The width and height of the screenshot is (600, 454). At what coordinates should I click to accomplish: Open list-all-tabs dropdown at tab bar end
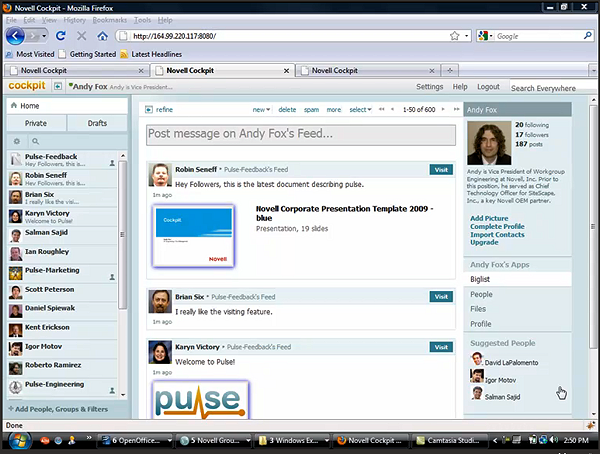[x=593, y=70]
